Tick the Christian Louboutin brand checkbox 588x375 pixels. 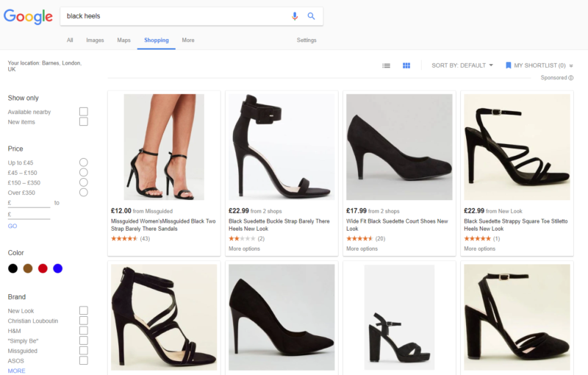pos(83,321)
